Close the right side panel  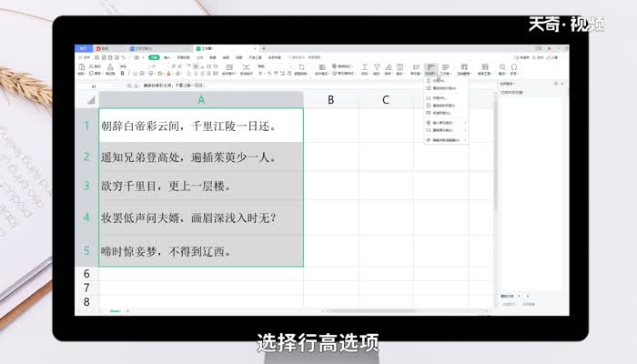coord(562,84)
